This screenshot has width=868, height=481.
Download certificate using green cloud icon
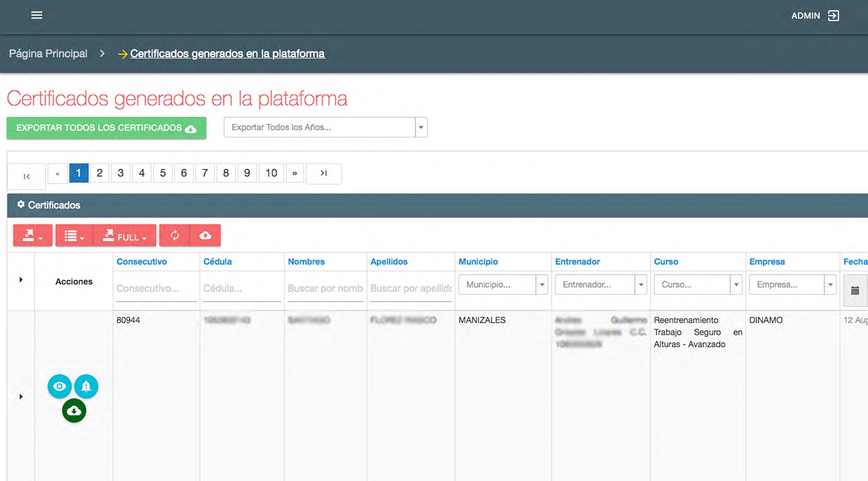tap(74, 411)
